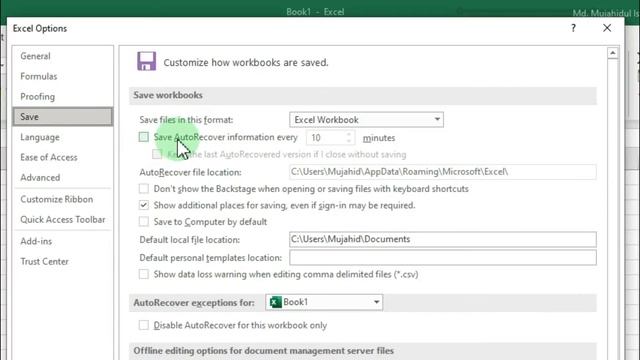Click Default personal templates location field

tap(443, 258)
